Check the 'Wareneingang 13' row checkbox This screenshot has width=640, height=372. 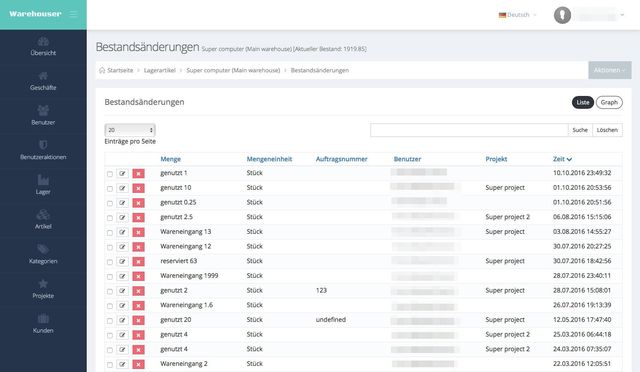[x=110, y=233]
